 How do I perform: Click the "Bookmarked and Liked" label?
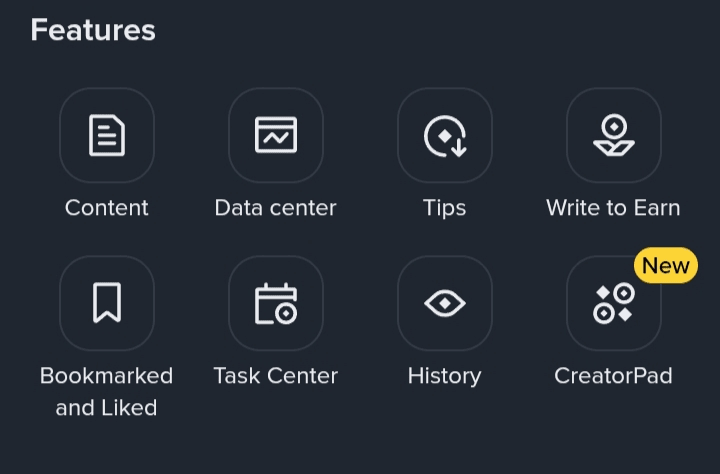tap(107, 391)
